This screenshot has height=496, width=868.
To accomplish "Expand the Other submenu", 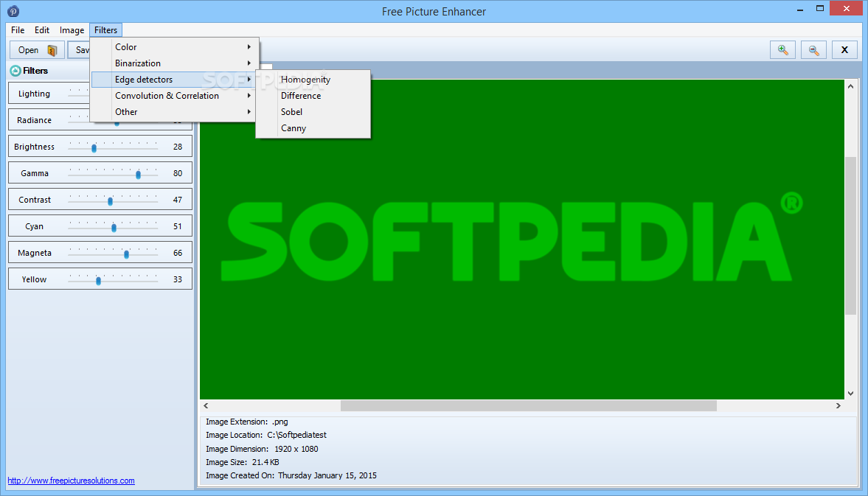I will (x=174, y=112).
